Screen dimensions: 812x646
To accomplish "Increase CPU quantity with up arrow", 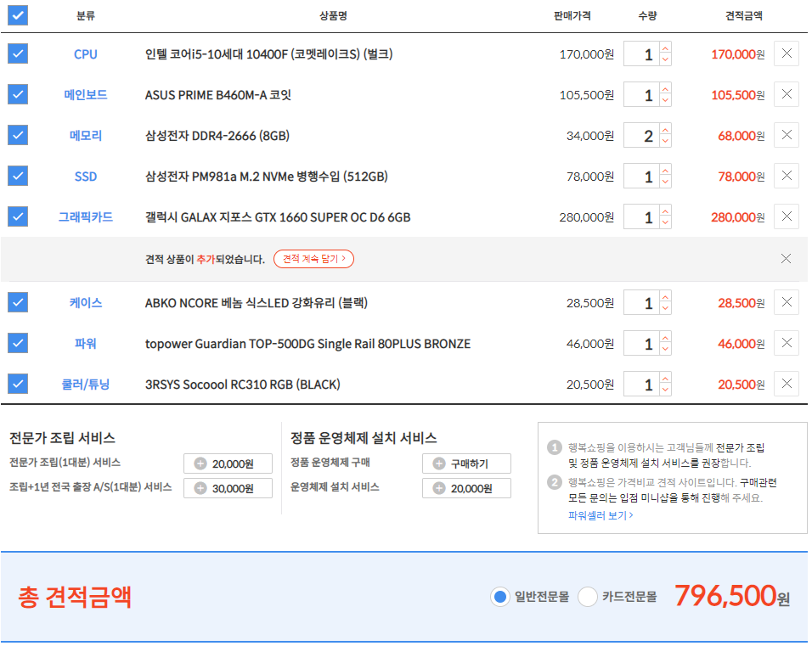I will [x=665, y=48].
